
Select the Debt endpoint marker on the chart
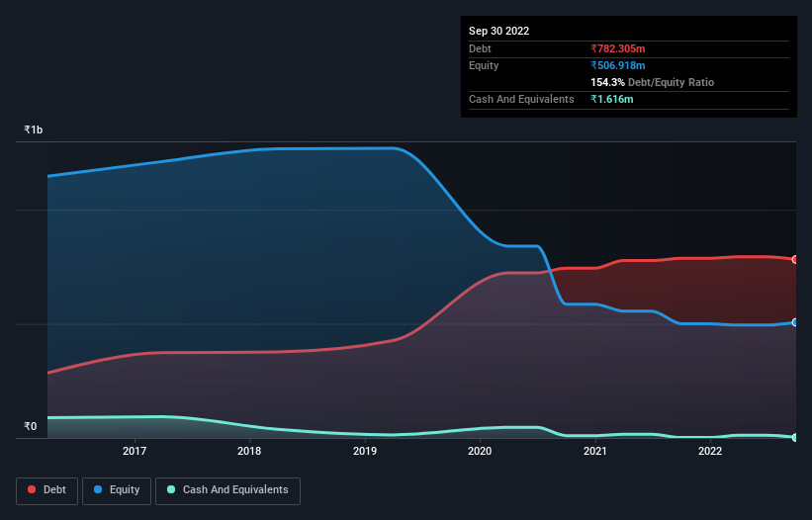[x=795, y=260]
